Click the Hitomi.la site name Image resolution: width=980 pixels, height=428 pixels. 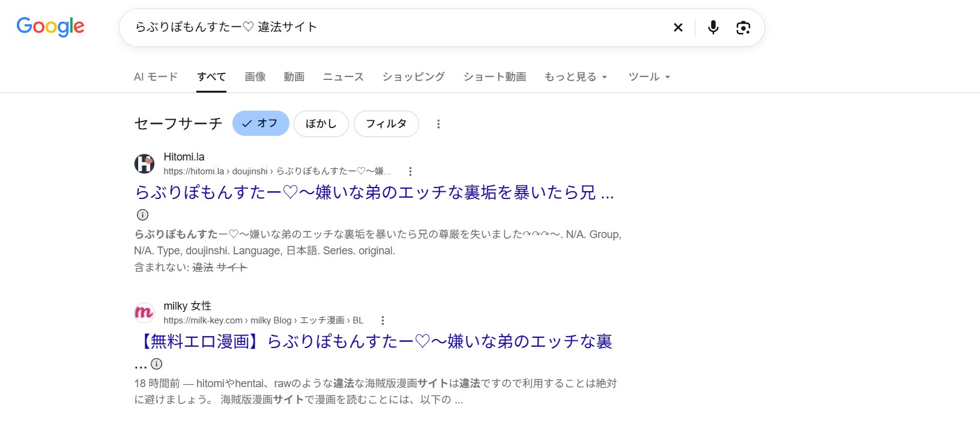tap(184, 157)
